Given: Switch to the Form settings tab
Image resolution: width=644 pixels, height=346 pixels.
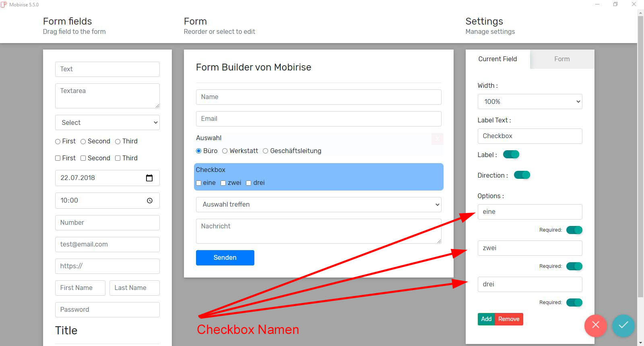Looking at the screenshot, I should [x=562, y=59].
